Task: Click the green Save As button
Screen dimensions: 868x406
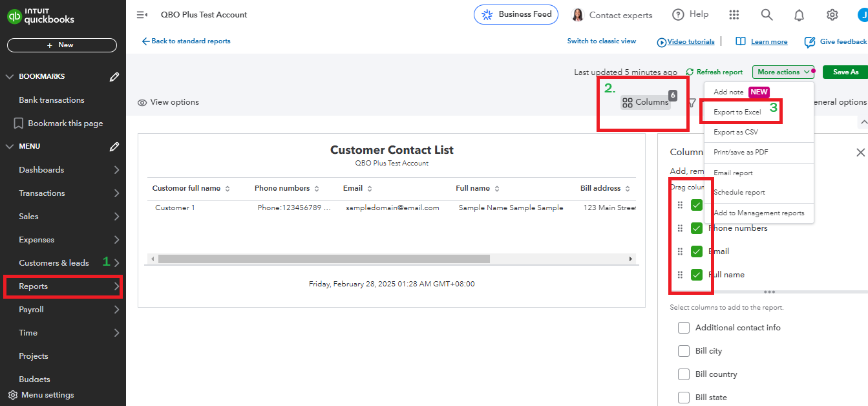Action: [x=845, y=72]
